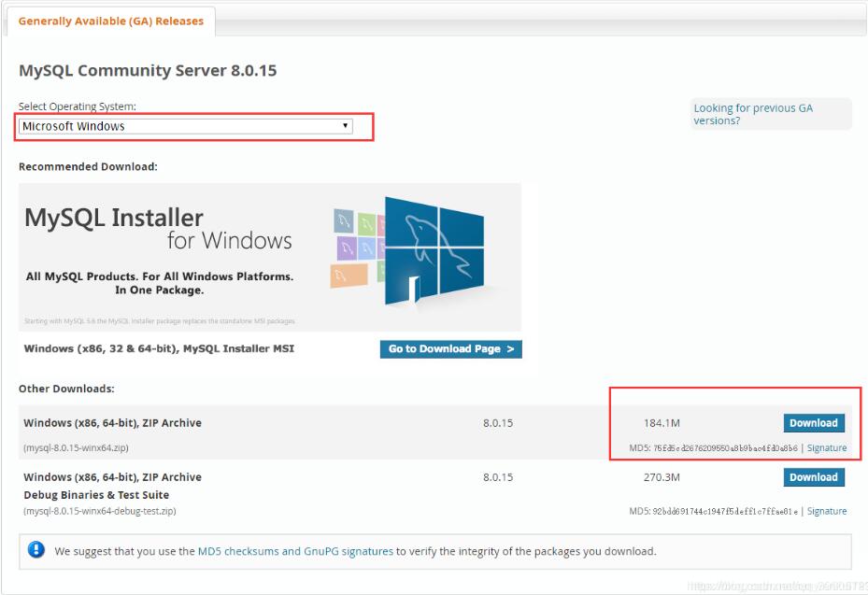This screenshot has height=595, width=868.
Task: Open the Generally Available (GA) Releases tab
Action: [x=110, y=21]
